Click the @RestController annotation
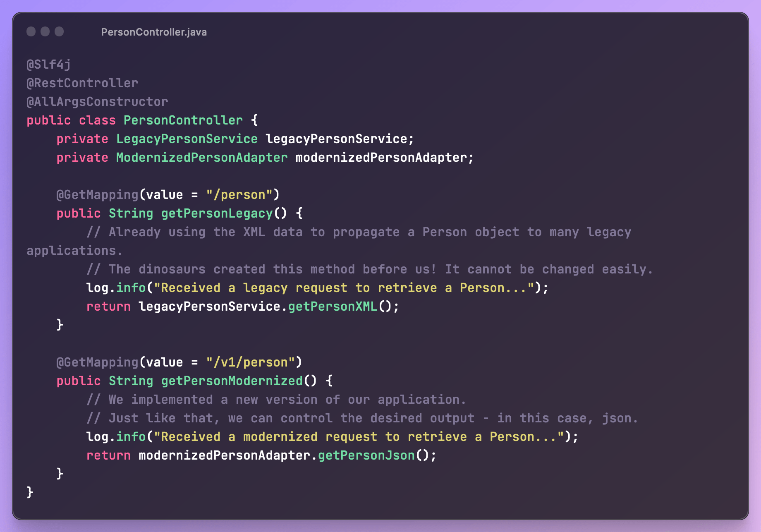 point(82,83)
